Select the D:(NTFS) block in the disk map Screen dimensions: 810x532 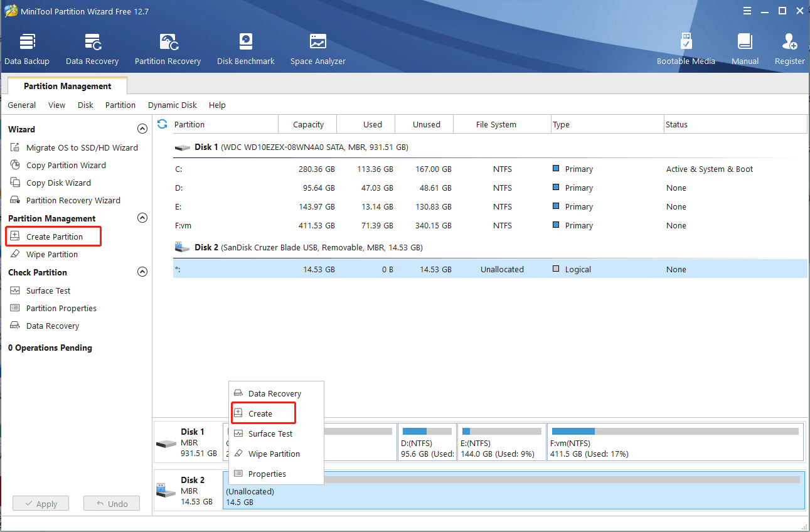point(427,442)
